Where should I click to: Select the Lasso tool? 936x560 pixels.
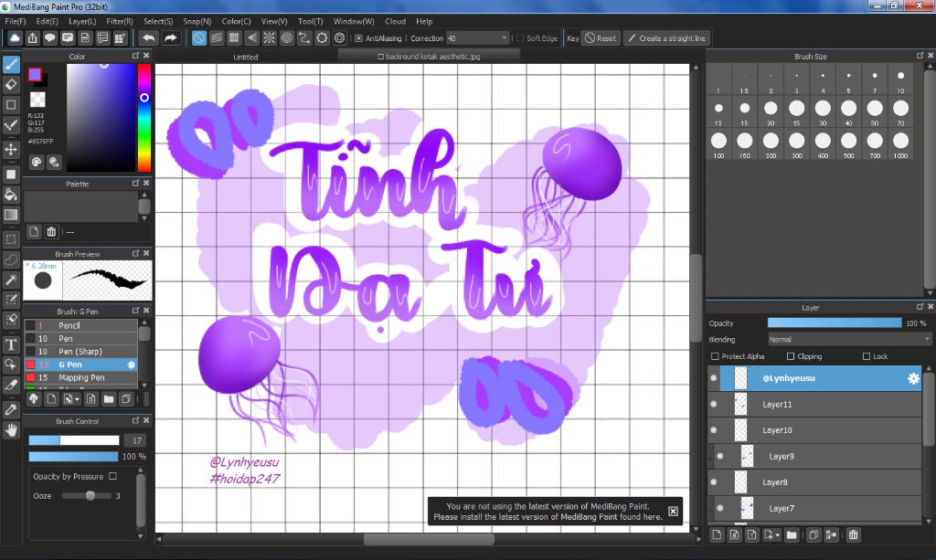point(11,260)
